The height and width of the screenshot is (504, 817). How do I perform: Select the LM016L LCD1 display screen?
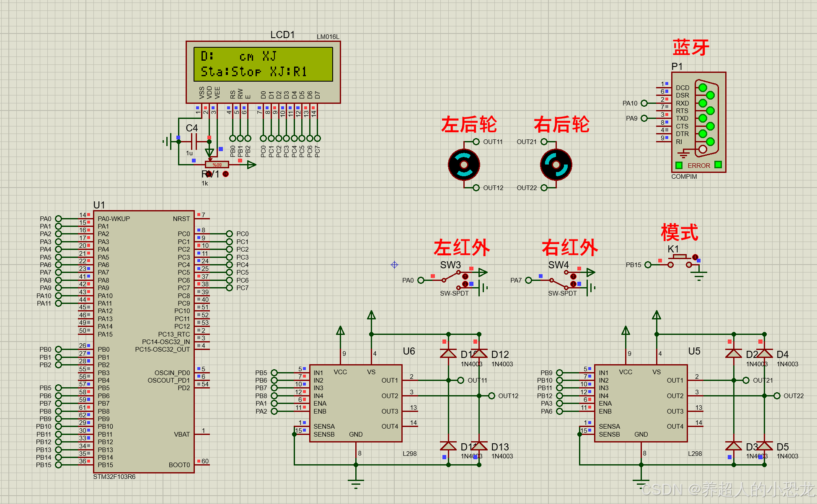coord(263,64)
